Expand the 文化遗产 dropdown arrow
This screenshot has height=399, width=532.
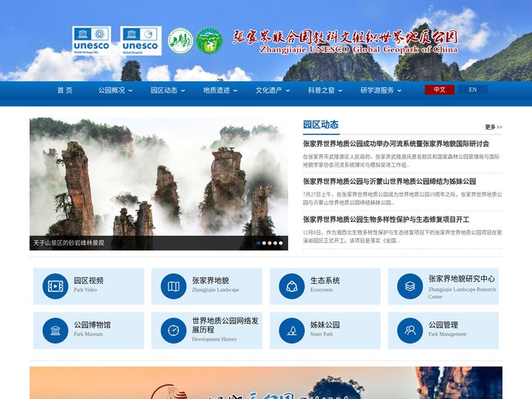287,91
